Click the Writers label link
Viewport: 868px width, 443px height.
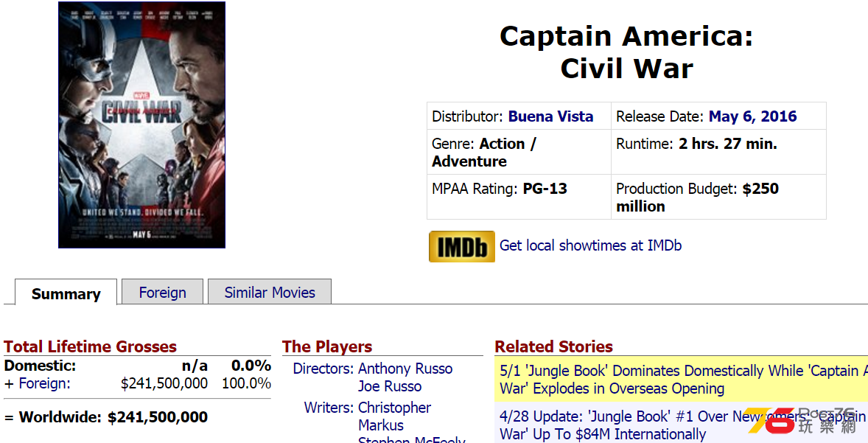(329, 408)
